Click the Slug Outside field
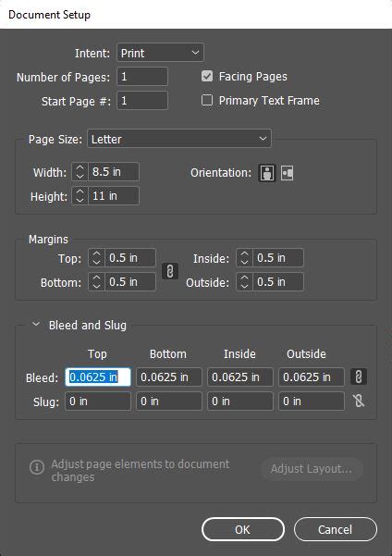 pyautogui.click(x=312, y=402)
